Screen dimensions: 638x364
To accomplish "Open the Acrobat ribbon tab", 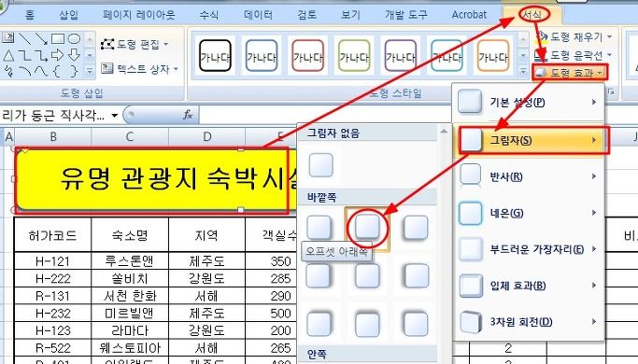I will [x=469, y=15].
